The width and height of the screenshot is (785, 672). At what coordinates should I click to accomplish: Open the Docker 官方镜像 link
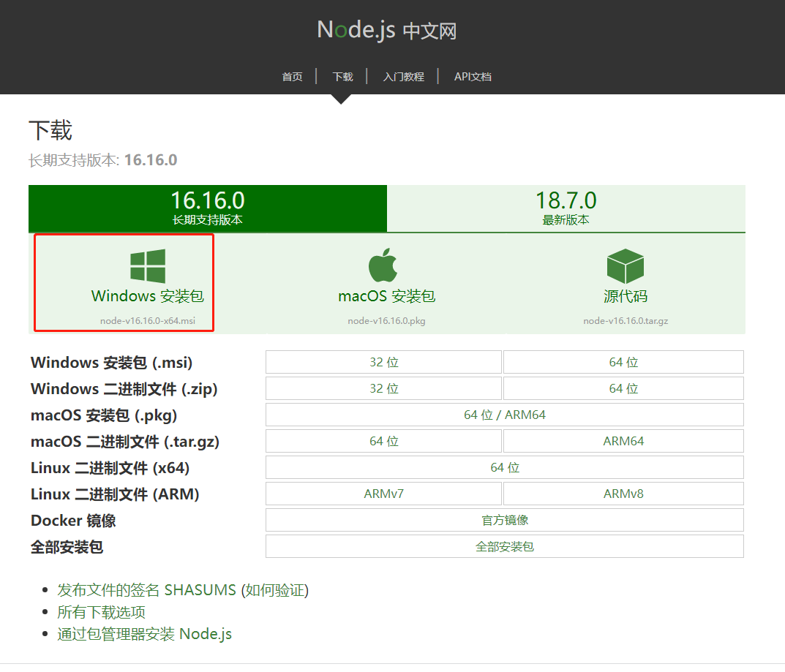pyautogui.click(x=505, y=520)
